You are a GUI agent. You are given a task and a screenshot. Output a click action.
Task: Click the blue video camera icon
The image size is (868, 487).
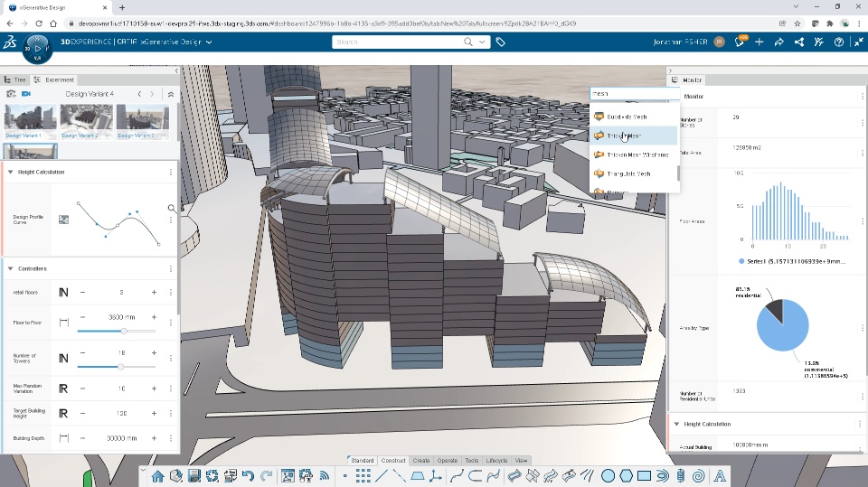click(26, 94)
